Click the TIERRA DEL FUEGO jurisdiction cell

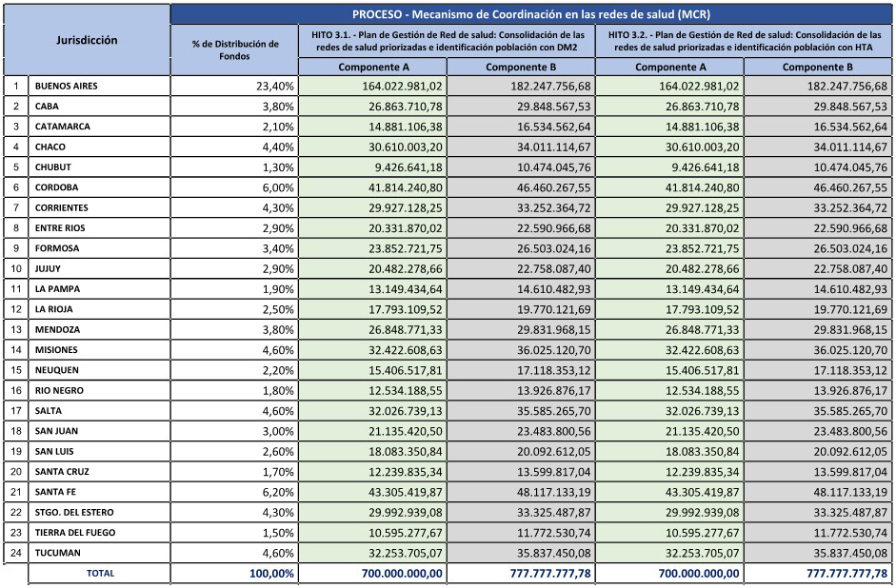(x=99, y=533)
